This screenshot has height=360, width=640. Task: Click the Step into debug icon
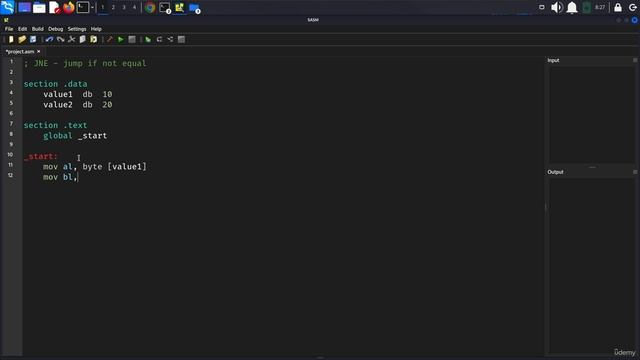click(170, 39)
